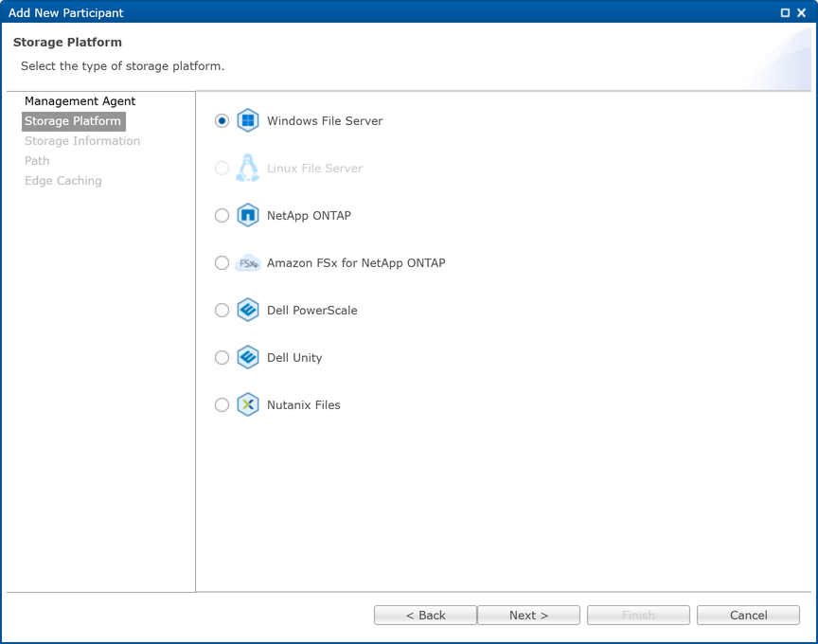Click the 'Windows File Server' label
This screenshot has height=644, width=818.
click(x=325, y=121)
